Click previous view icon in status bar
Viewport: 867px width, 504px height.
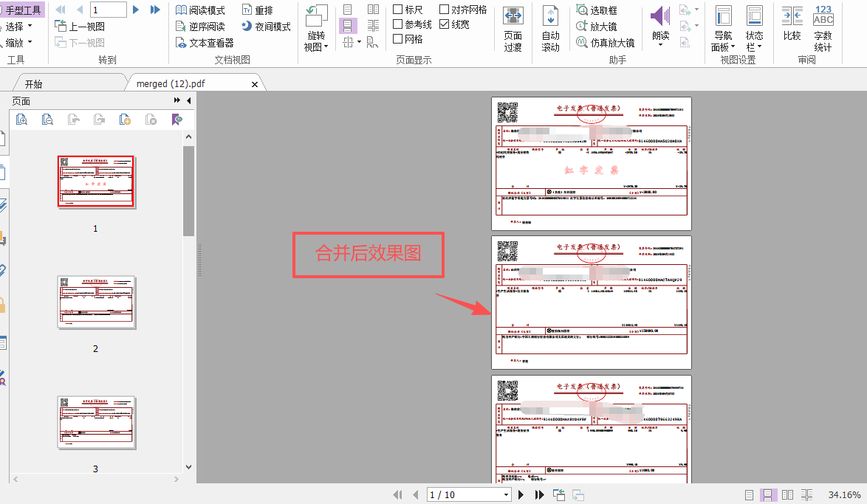(559, 494)
